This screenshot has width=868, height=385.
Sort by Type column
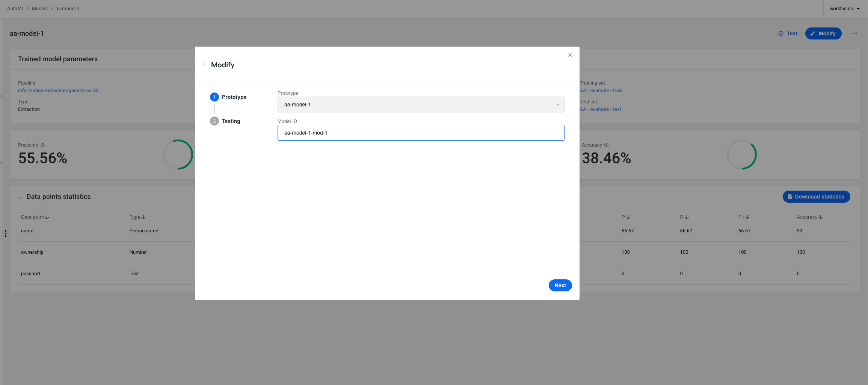tap(137, 217)
